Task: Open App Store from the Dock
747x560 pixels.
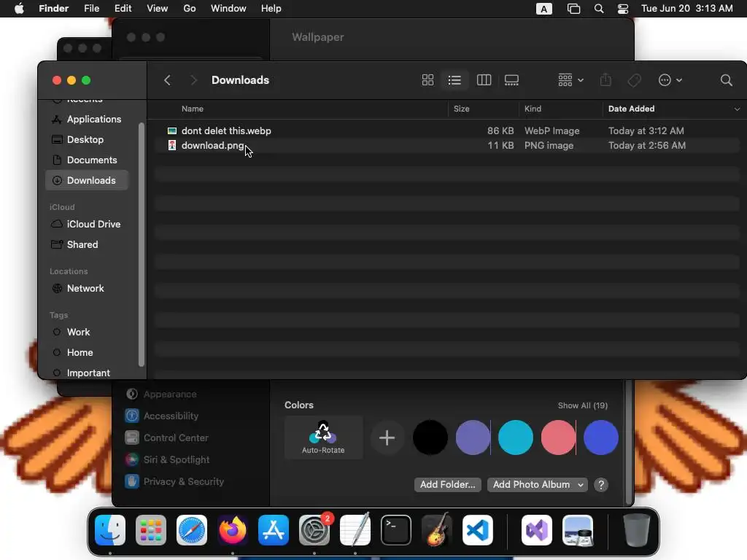Action: pyautogui.click(x=274, y=530)
